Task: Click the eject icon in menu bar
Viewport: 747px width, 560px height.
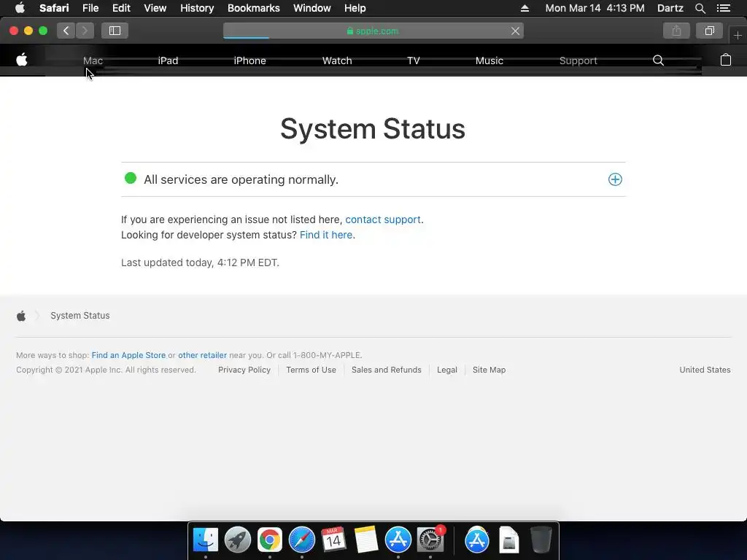Action: tap(525, 8)
